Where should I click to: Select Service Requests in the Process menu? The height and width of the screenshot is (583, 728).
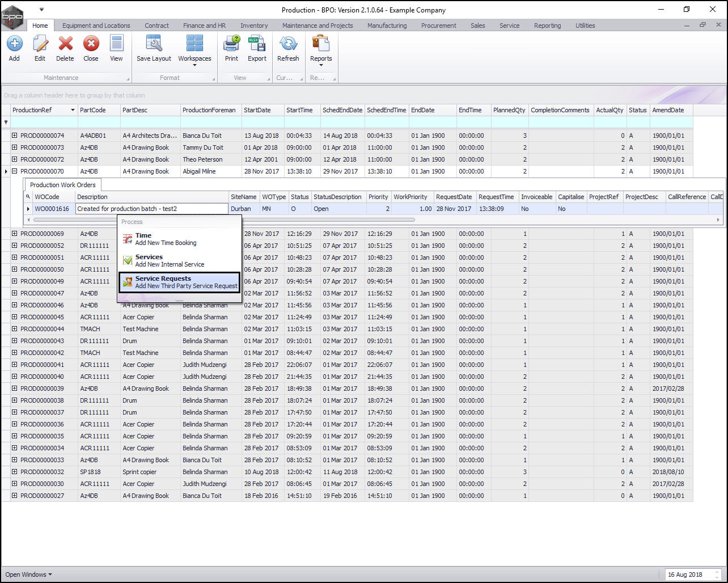(180, 282)
